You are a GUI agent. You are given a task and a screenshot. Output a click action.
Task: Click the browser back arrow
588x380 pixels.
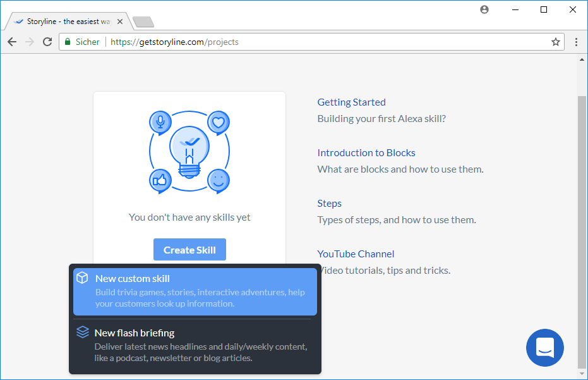point(12,42)
